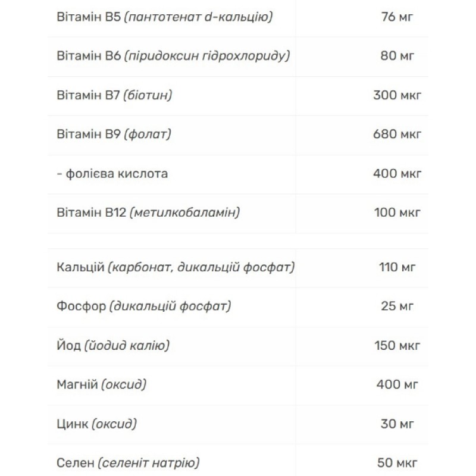This screenshot has width=476, height=476.
Task: Select the 300 мкг value
Action: (x=397, y=95)
